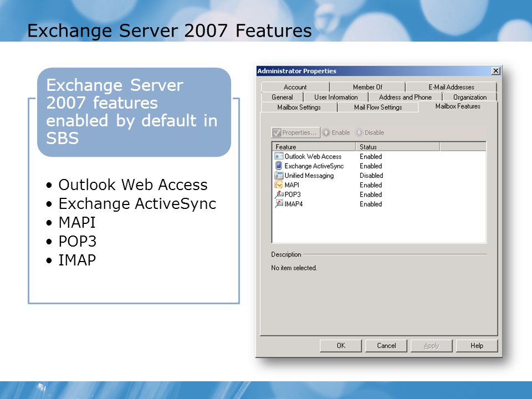Click the 'MAPI' bullet on the slide

point(77,223)
